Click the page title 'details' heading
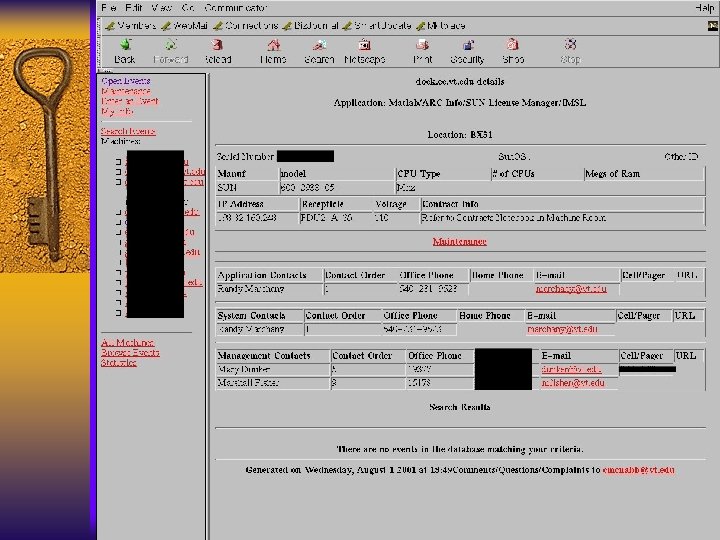The width and height of the screenshot is (720, 540). click(x=460, y=82)
